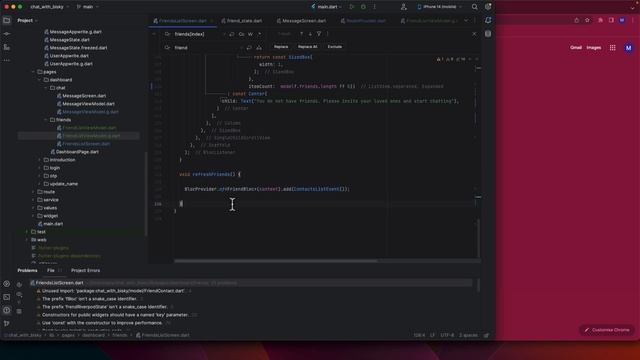
Task: Select the FriendsListScreen.dart editor tab
Action: point(183,21)
